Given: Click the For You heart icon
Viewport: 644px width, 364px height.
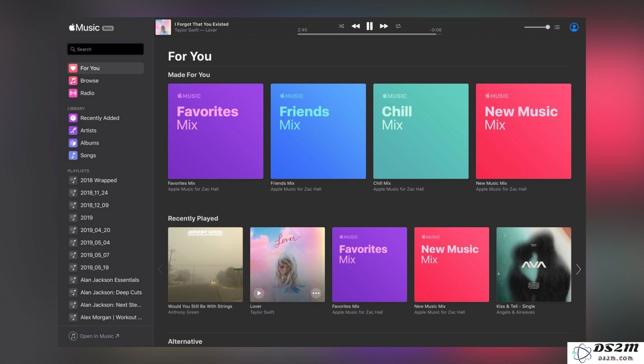Looking at the screenshot, I should click(73, 68).
